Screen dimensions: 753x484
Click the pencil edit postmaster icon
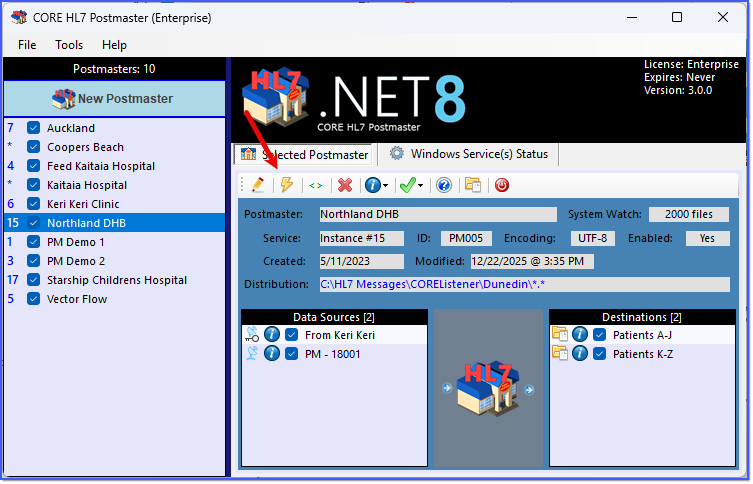tap(258, 185)
